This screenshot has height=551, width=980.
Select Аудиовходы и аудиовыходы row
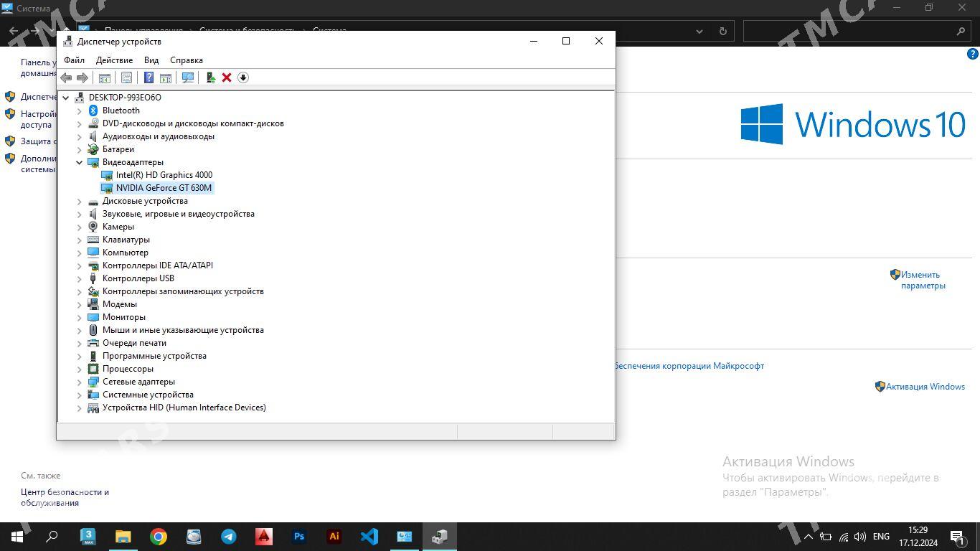pos(158,136)
